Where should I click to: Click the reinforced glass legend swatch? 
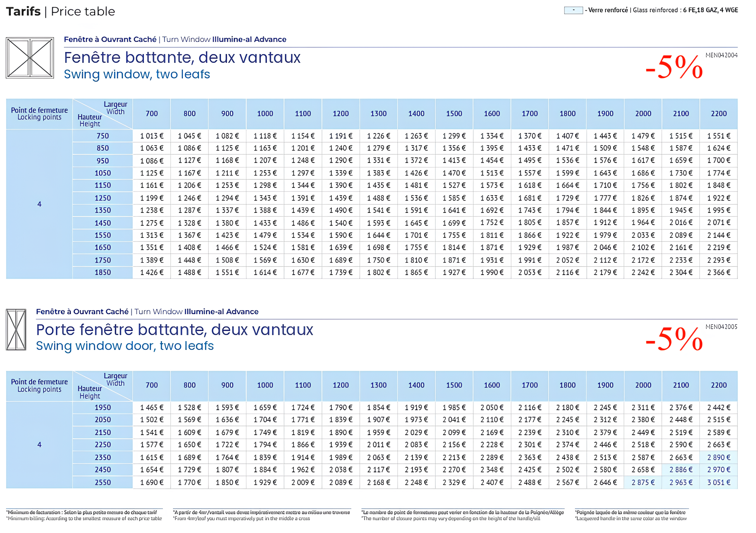tap(573, 10)
